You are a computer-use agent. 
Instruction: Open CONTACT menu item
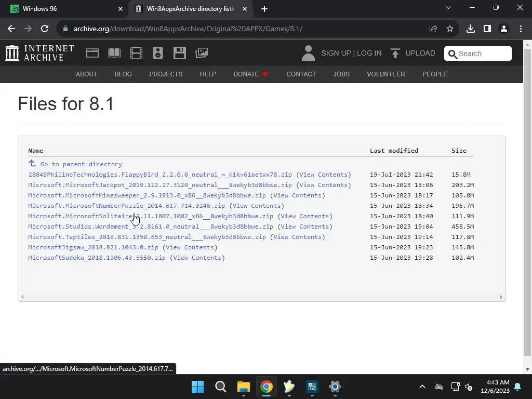301,74
